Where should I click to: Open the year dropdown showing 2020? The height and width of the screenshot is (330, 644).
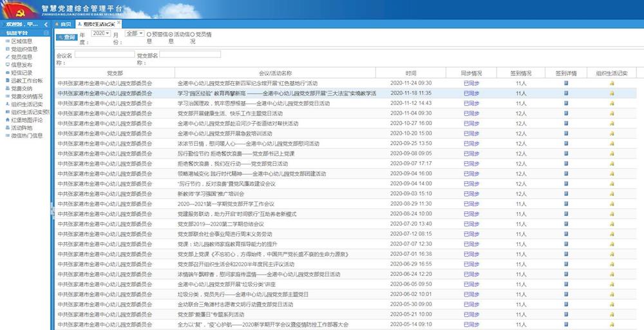pos(100,34)
